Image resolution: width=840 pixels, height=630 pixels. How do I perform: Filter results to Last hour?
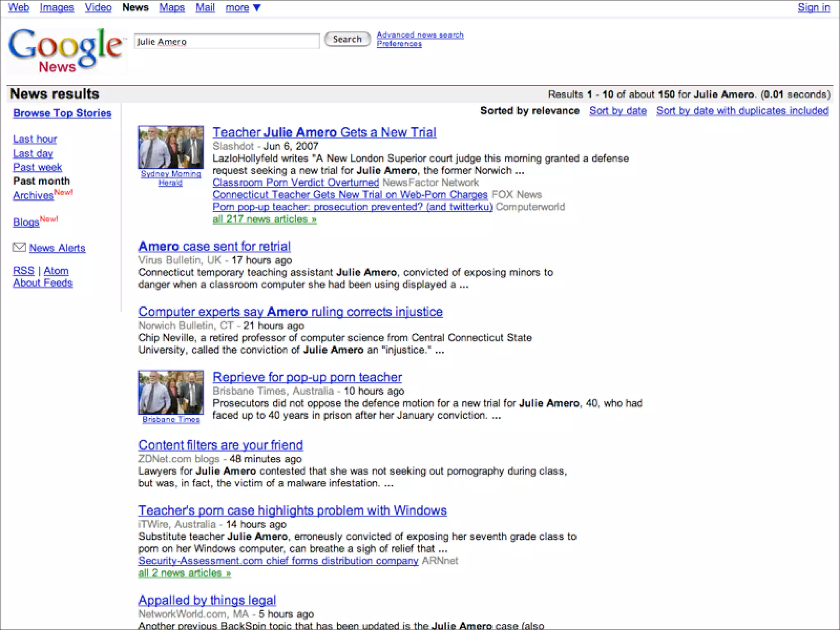pyautogui.click(x=35, y=139)
